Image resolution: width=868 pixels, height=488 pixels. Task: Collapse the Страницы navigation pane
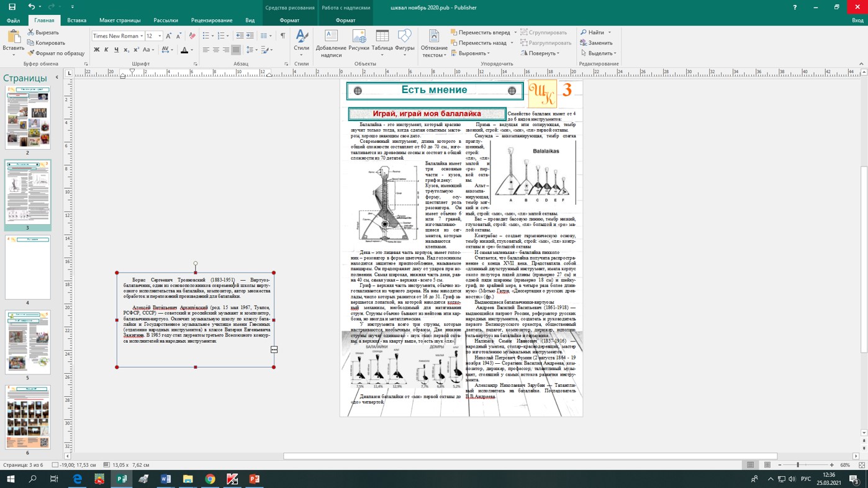(57, 78)
